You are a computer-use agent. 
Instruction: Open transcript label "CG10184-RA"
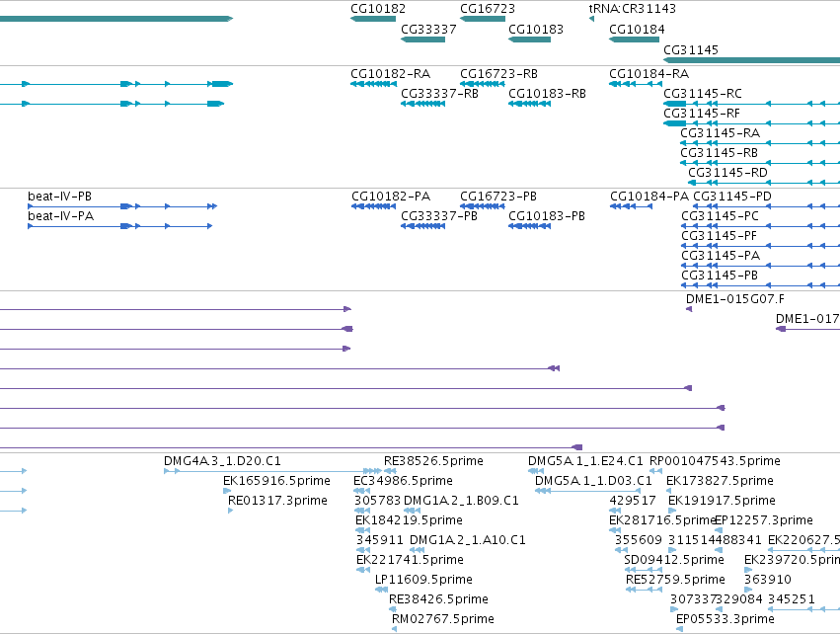(649, 74)
